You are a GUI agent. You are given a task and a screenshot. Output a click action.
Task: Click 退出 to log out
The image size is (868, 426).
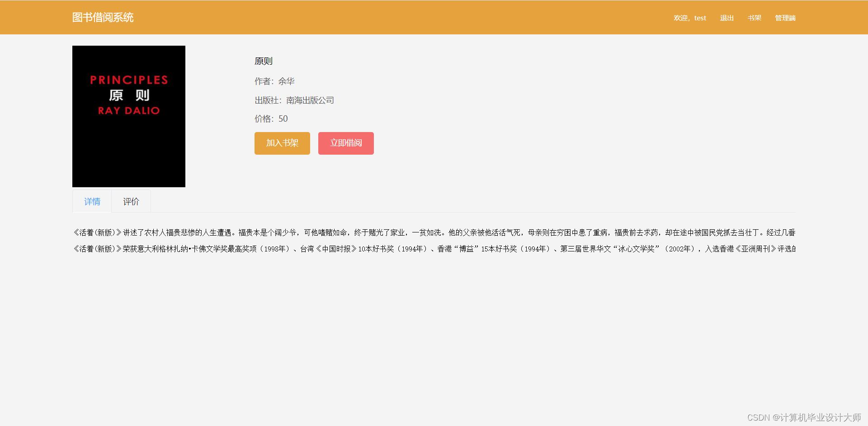(x=726, y=18)
